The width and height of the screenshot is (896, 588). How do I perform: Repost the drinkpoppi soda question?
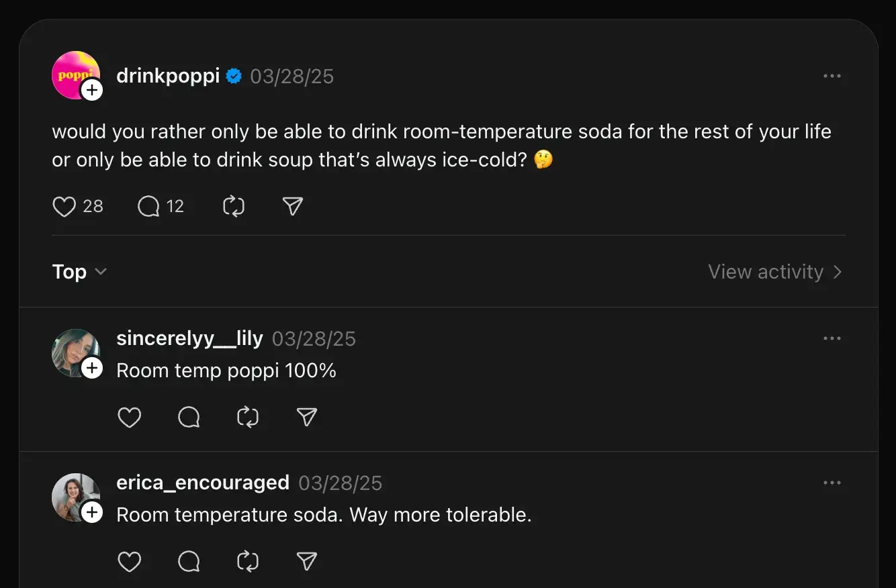233,206
